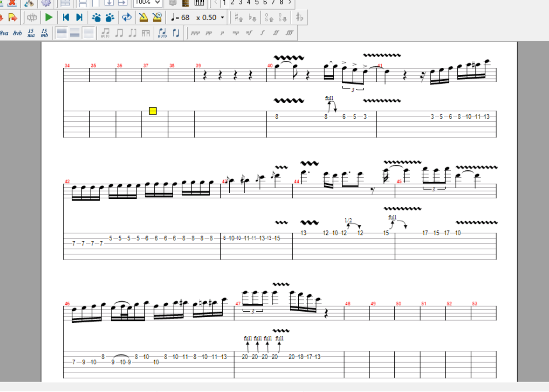Screen dimensions: 549x392
Task: Switch to track 5
Action: click(x=257, y=2)
